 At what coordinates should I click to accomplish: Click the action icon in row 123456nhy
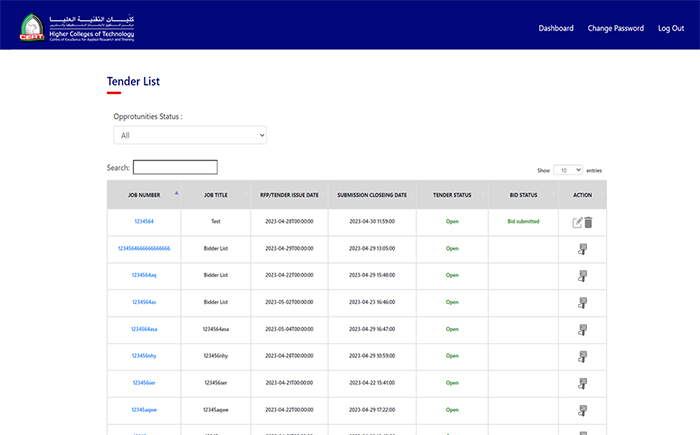click(583, 356)
